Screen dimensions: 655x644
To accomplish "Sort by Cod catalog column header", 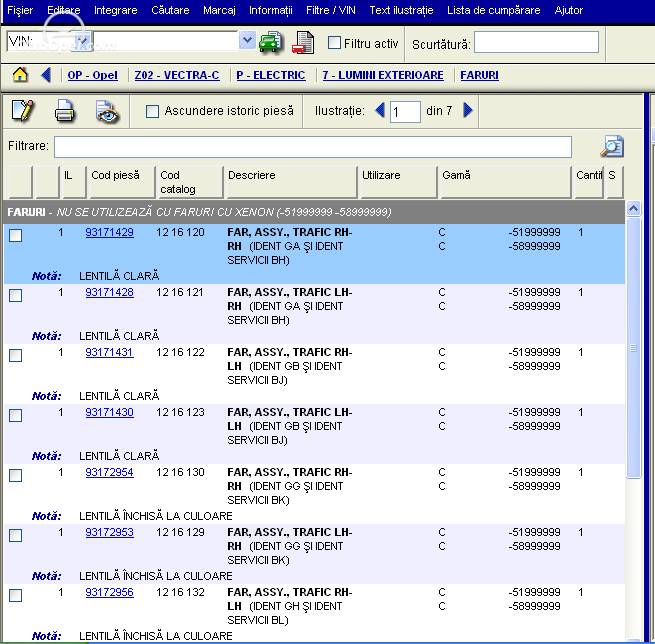I will pos(190,182).
